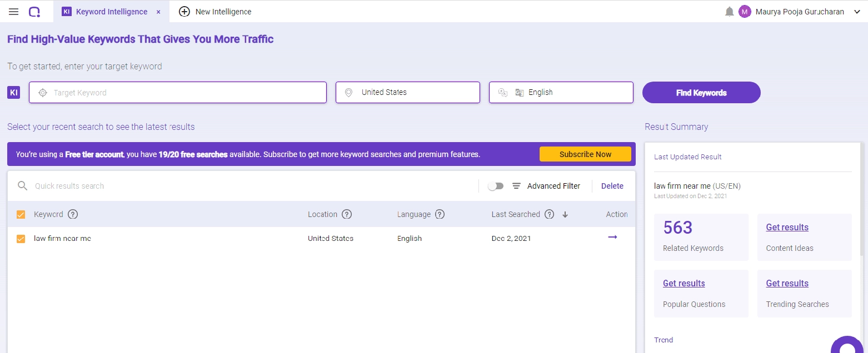Screen dimensions: 868x353
Task: Expand the user account dropdown chevron
Action: coord(857,11)
